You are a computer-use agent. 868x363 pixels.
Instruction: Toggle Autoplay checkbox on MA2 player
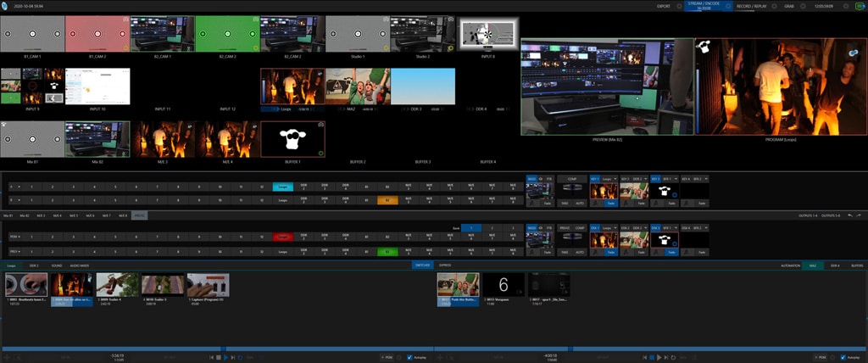pos(844,357)
